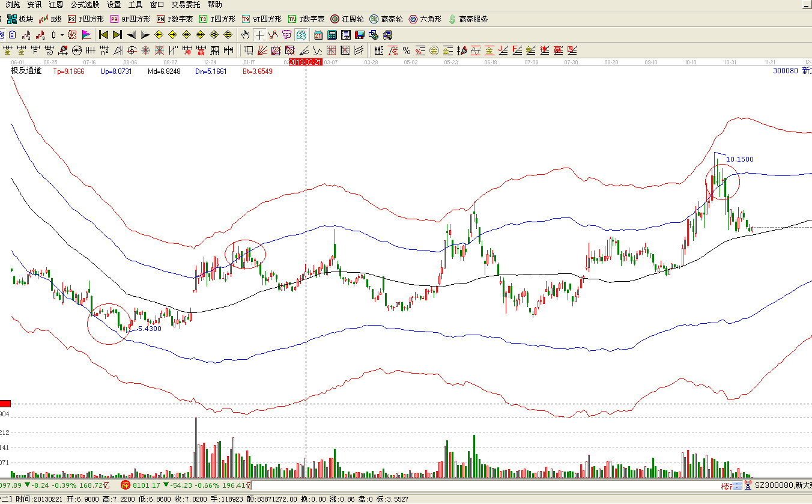Select the hand pan tool
The image size is (812, 504).
coord(245,35)
